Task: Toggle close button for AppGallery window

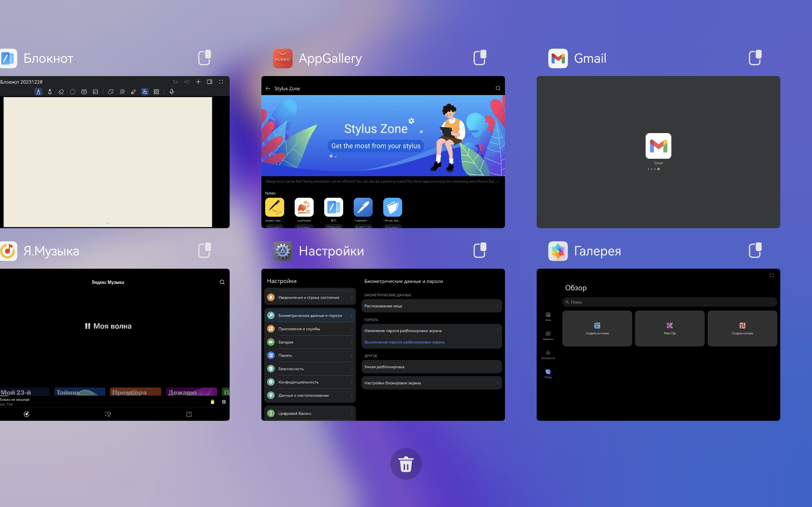Action: pos(479,58)
